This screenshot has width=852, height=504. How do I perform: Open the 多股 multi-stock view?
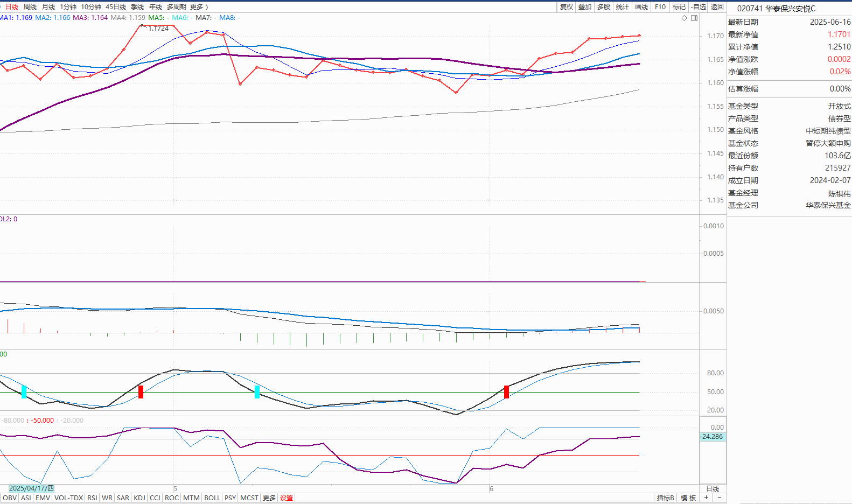coord(604,7)
